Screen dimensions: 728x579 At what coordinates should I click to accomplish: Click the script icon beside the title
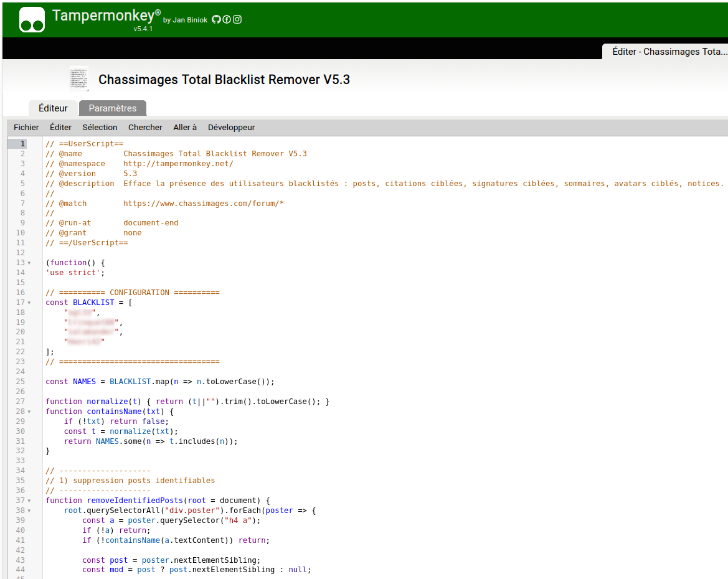coord(79,78)
